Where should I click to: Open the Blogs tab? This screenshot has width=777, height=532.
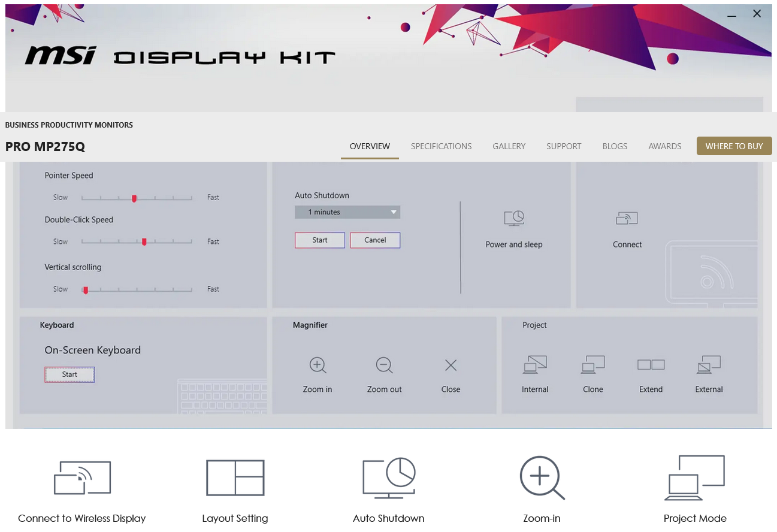[x=615, y=146]
